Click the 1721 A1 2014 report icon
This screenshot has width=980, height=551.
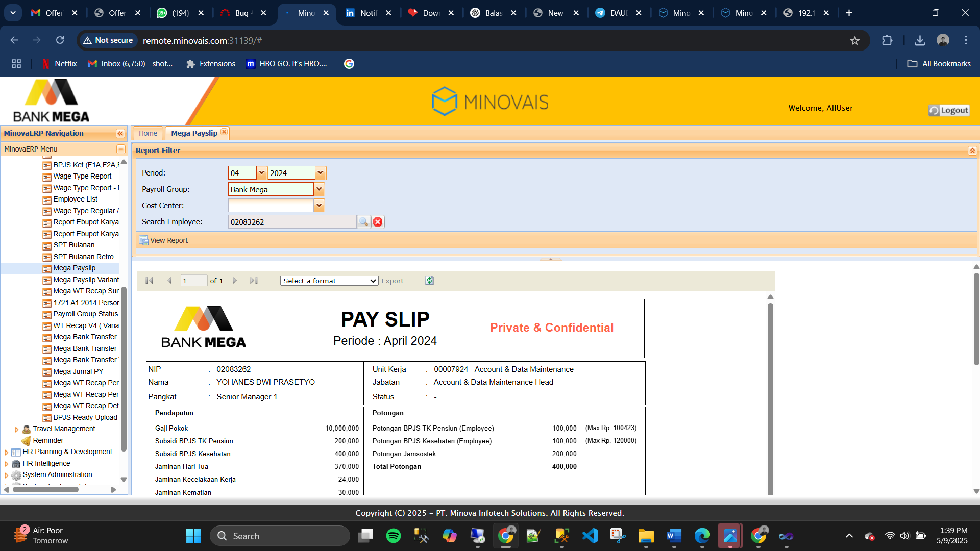click(47, 303)
